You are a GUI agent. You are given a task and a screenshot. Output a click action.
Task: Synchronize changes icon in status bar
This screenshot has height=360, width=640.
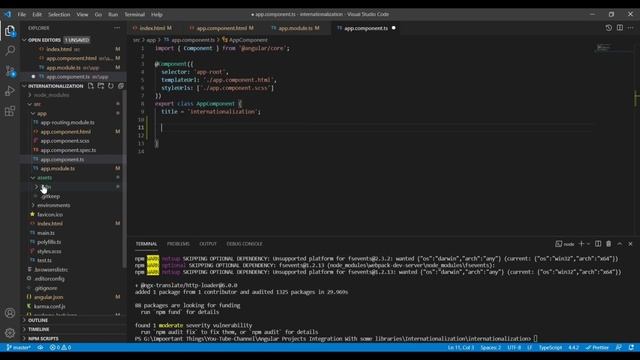[40, 348]
